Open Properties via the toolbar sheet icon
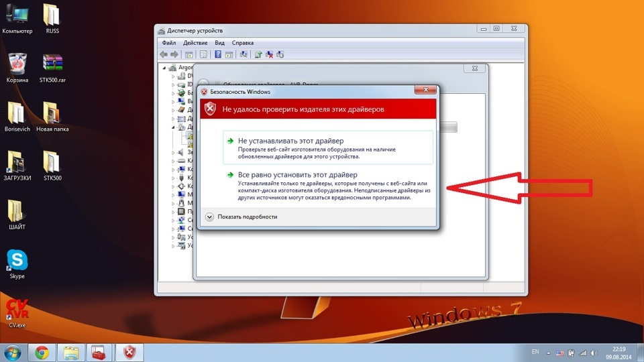 pyautogui.click(x=203, y=54)
